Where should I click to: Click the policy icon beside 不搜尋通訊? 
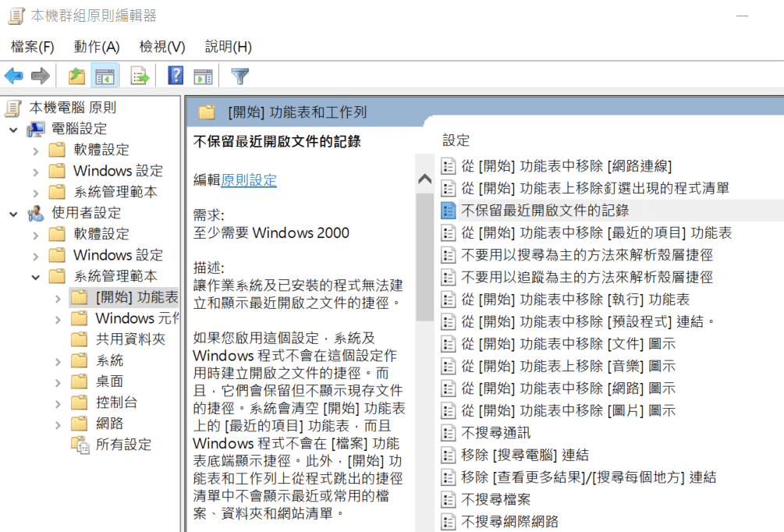[x=448, y=433]
